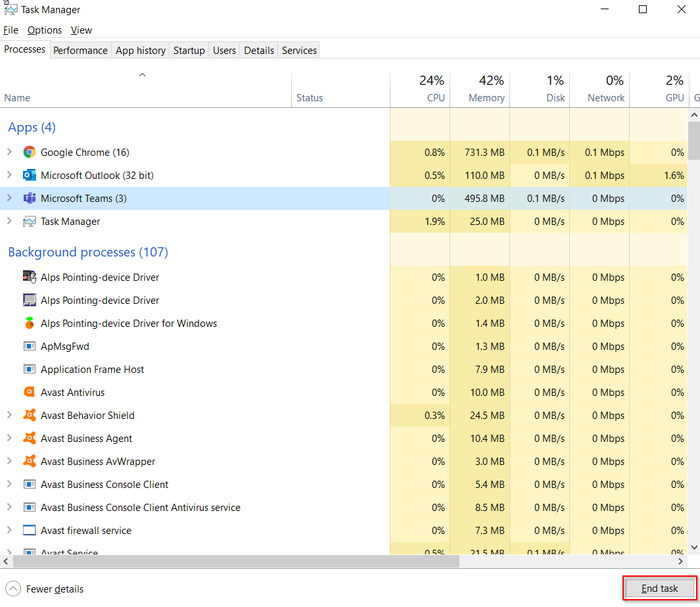Expand the Google Chrome (16) process group
700x607 pixels.
click(9, 152)
